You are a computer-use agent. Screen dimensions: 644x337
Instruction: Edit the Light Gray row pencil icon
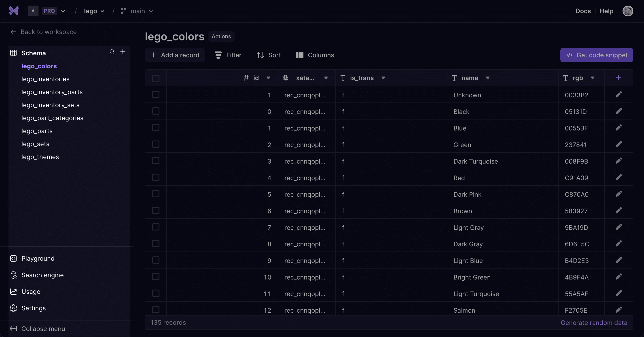pos(619,227)
